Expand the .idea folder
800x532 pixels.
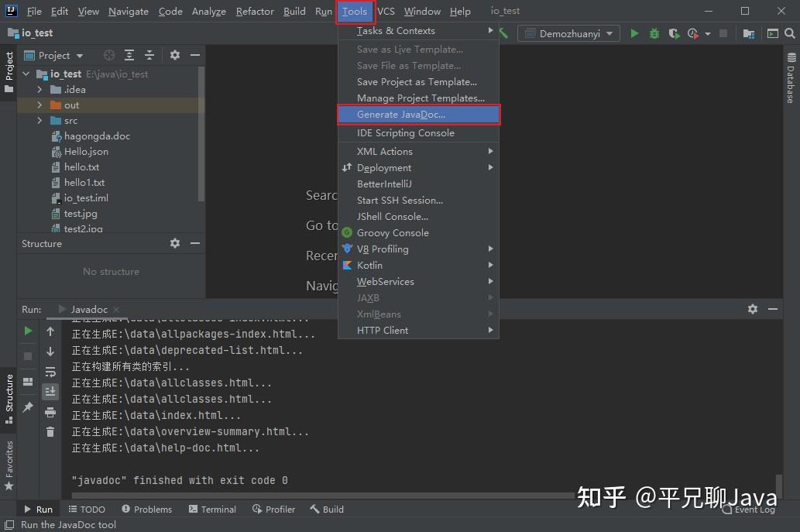click(39, 89)
